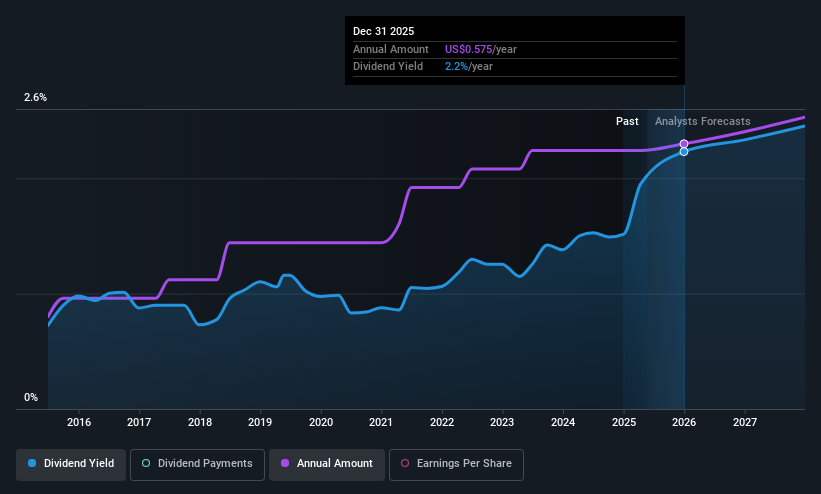Click the 2027 x-axis label
The image size is (821, 494).
(x=745, y=422)
